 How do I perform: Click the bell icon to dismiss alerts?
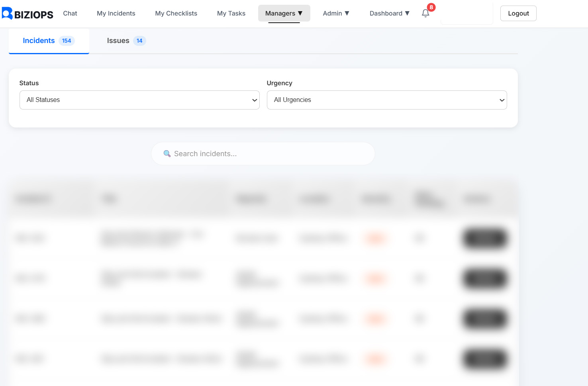coord(425,13)
